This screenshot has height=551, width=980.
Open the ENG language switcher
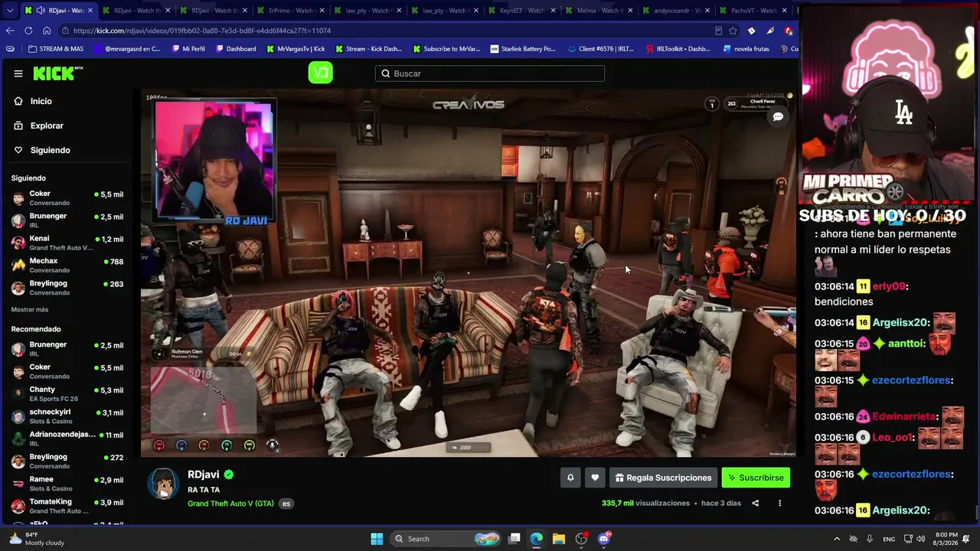889,539
